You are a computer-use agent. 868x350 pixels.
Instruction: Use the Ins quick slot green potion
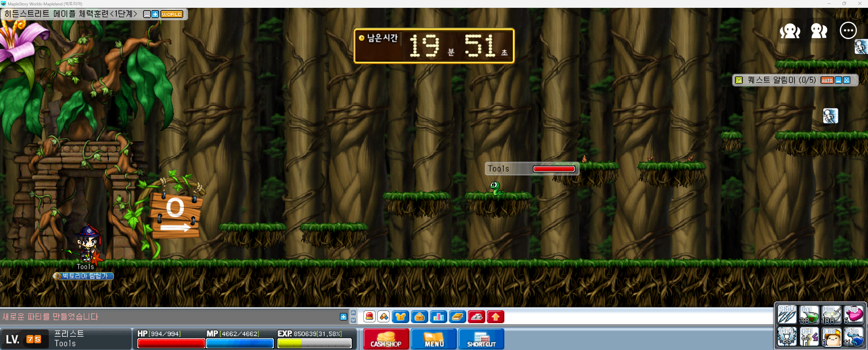tap(809, 315)
